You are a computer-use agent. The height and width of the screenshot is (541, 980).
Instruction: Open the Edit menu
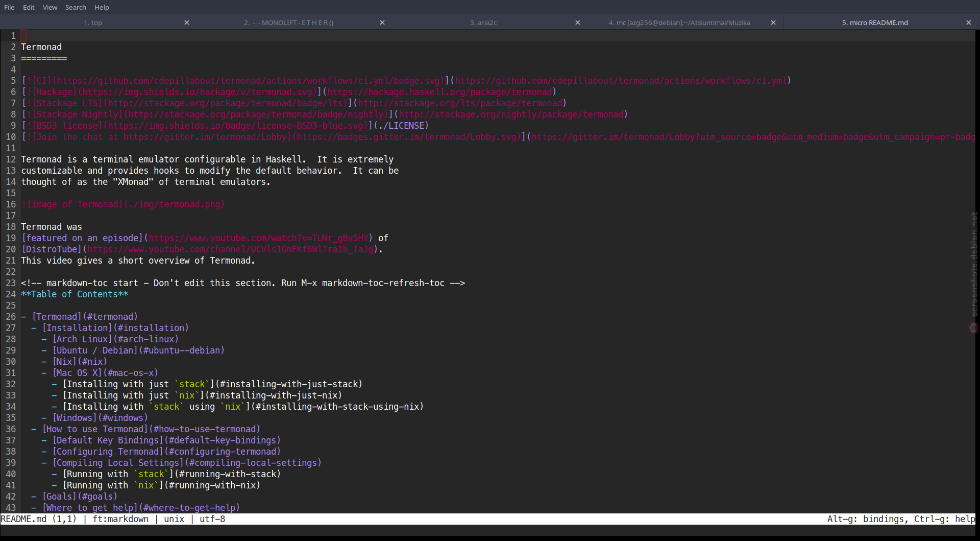[x=29, y=7]
